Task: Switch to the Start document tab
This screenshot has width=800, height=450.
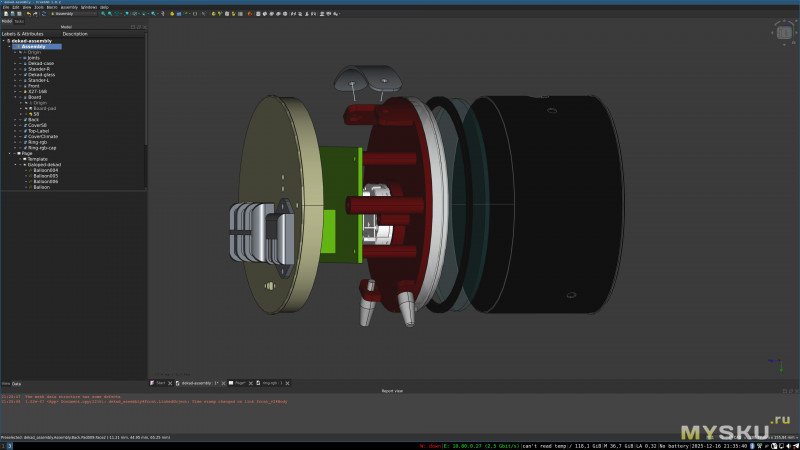Action: tap(159, 382)
